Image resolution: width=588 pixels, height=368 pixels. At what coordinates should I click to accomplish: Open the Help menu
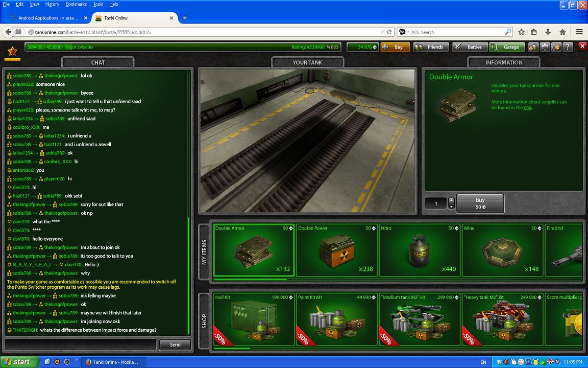coord(114,4)
